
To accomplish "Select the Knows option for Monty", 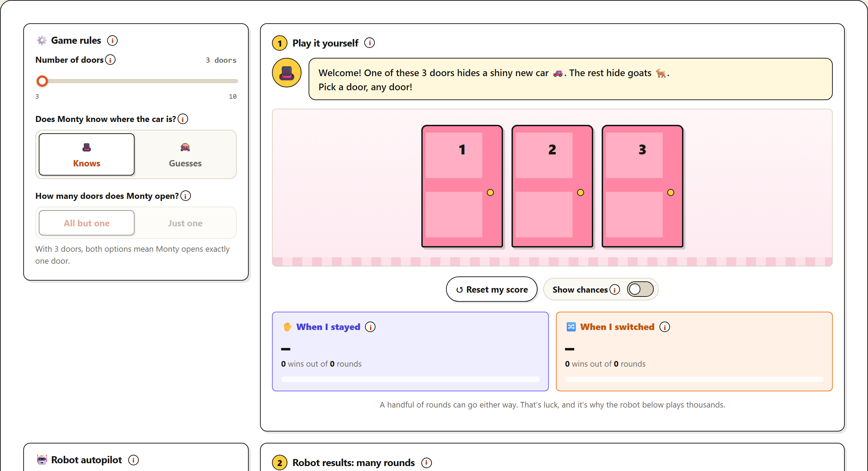I will click(x=87, y=154).
